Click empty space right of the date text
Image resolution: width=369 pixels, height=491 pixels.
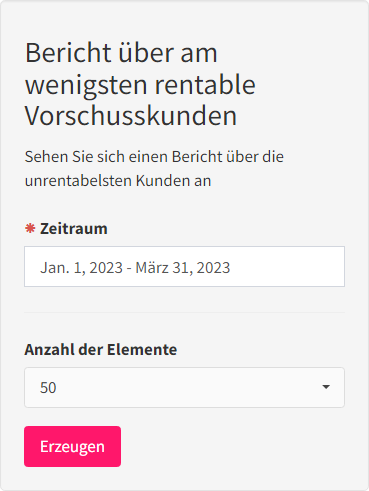click(287, 267)
